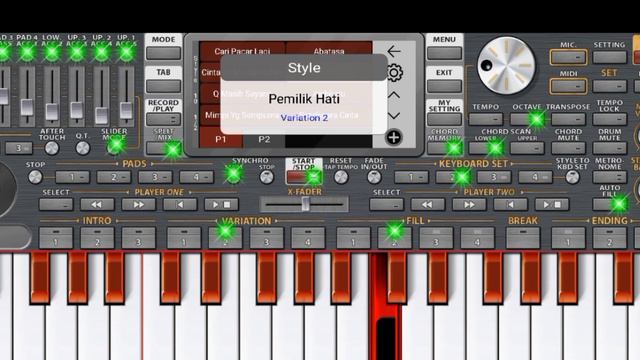The image size is (640, 360).
Task: Toggle Synchro Start button
Action: coord(233,175)
